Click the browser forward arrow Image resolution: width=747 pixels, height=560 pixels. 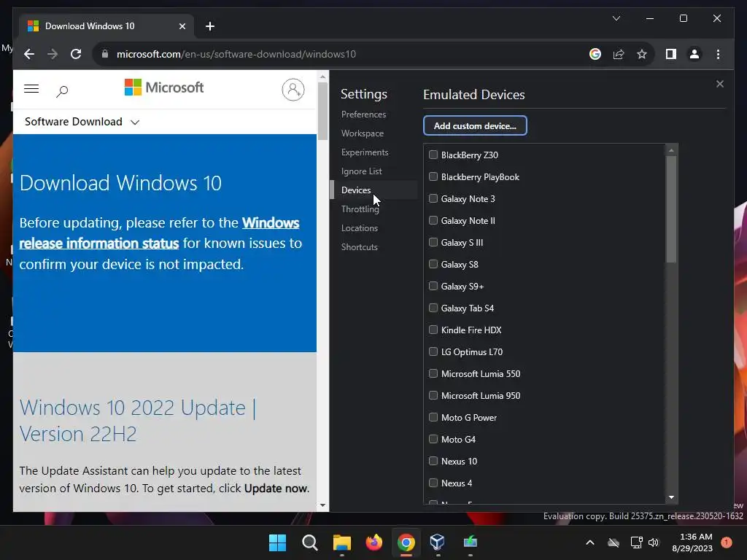53,54
